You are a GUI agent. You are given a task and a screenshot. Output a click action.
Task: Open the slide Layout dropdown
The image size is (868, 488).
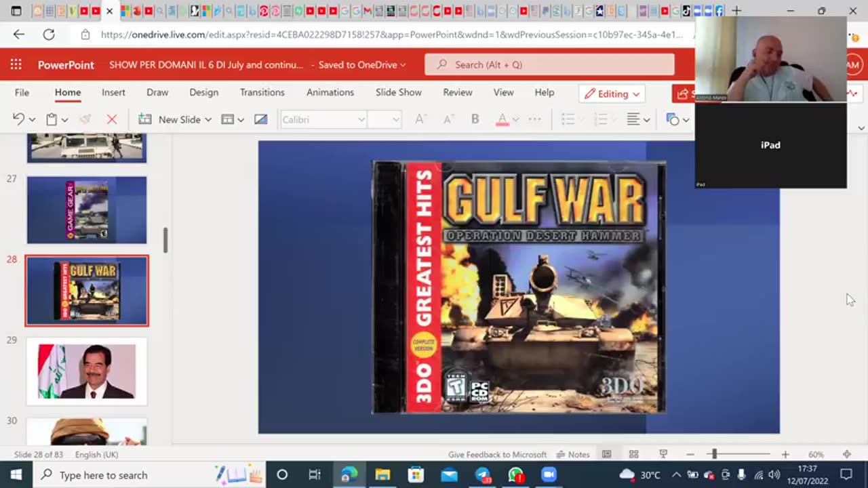(233, 119)
